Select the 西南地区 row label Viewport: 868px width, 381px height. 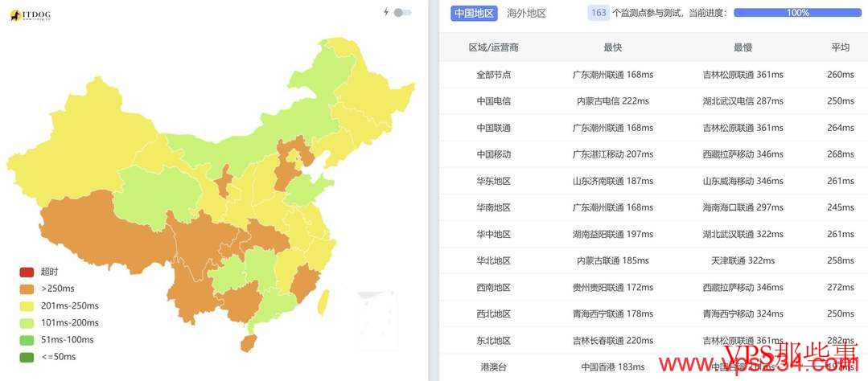tap(493, 287)
